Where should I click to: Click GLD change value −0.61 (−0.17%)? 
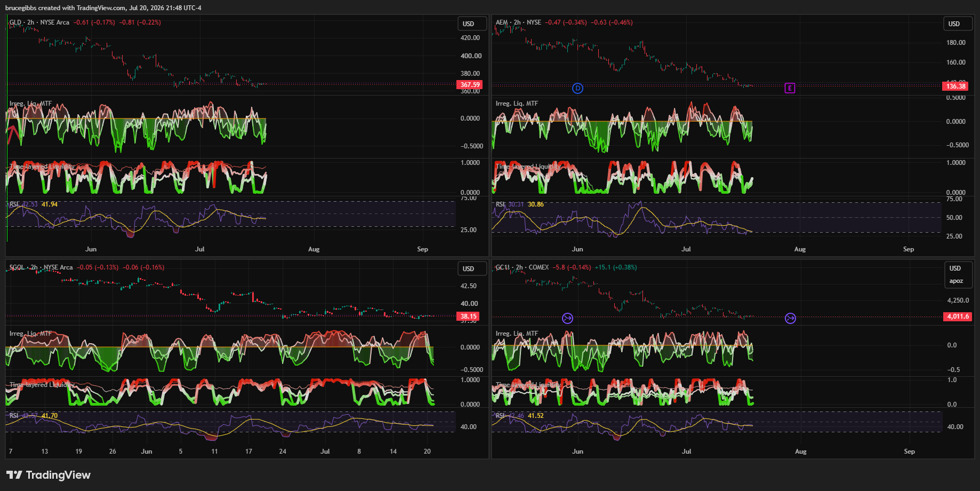coord(94,22)
